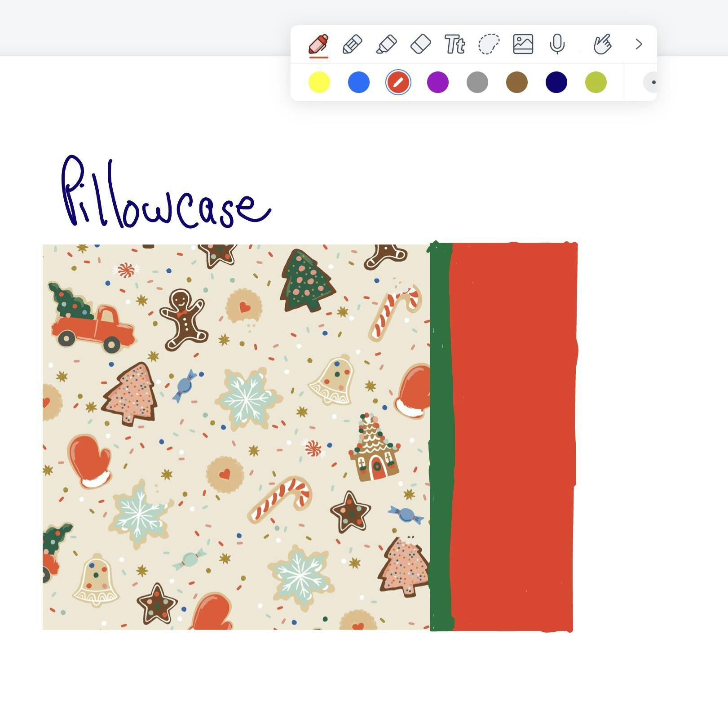Select the red Pen tool
The width and height of the screenshot is (728, 701).
[318, 44]
